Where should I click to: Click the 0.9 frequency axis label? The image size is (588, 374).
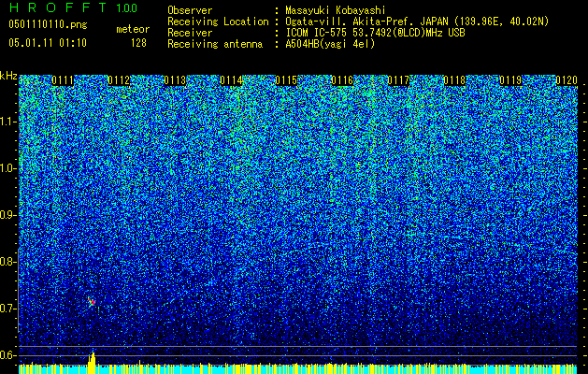tap(7, 215)
